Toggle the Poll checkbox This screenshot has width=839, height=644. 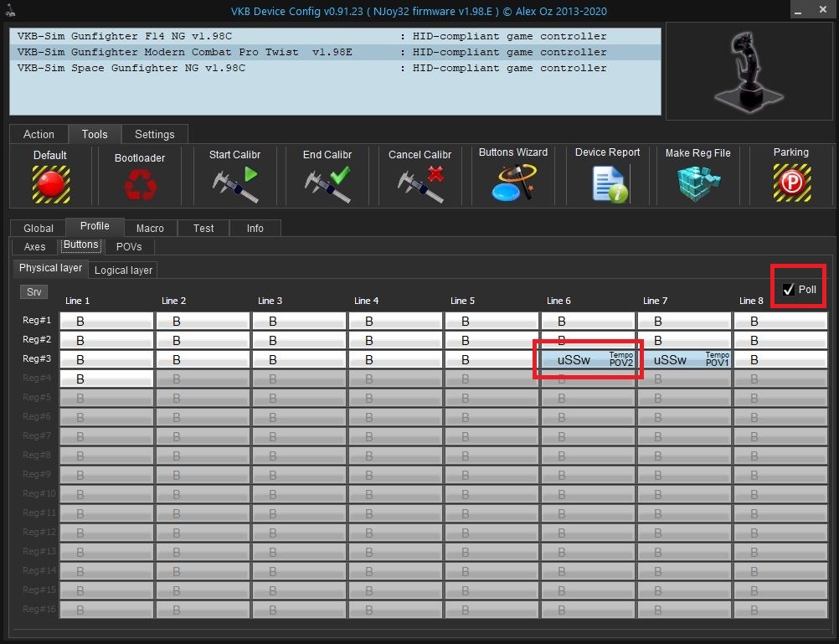click(x=789, y=290)
